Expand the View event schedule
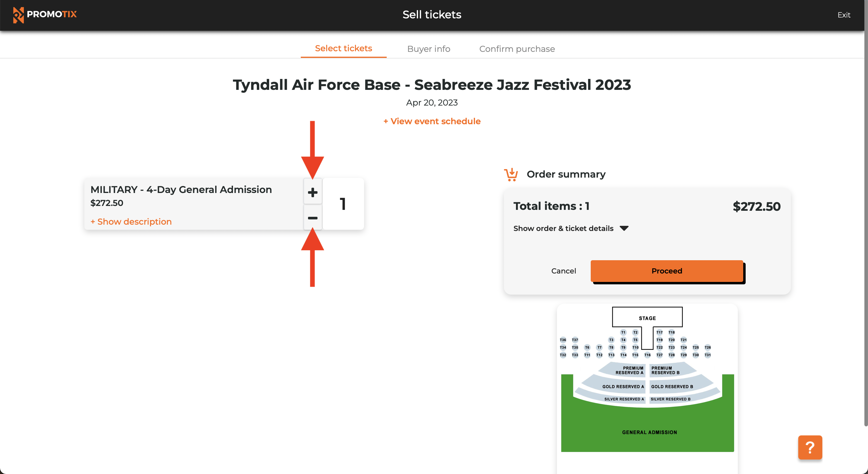The height and width of the screenshot is (474, 868). [432, 121]
